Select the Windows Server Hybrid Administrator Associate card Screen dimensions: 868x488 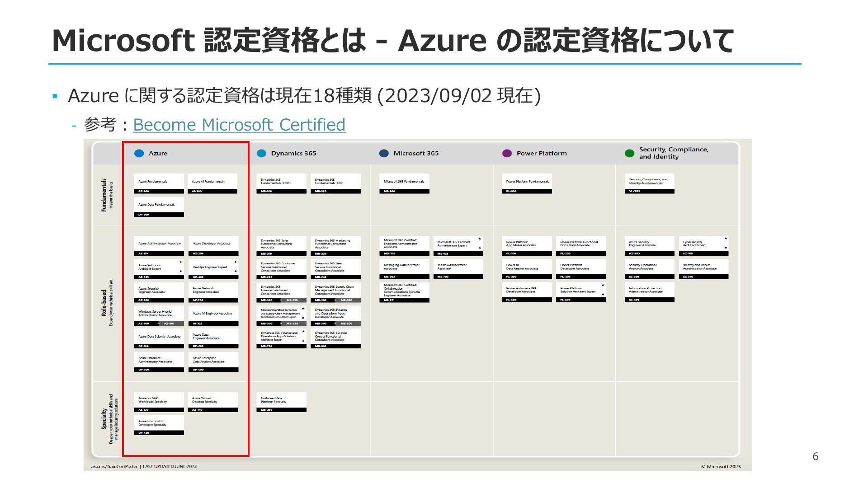(x=159, y=316)
